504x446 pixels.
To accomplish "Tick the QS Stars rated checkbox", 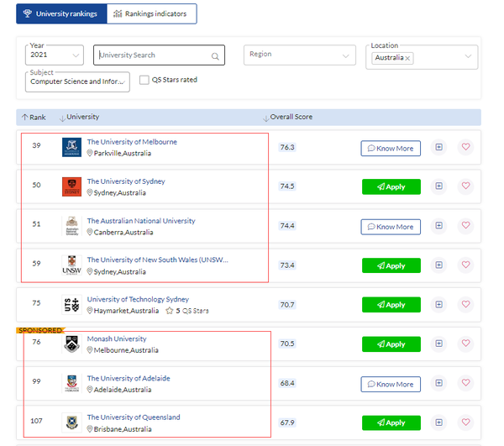I will point(144,80).
